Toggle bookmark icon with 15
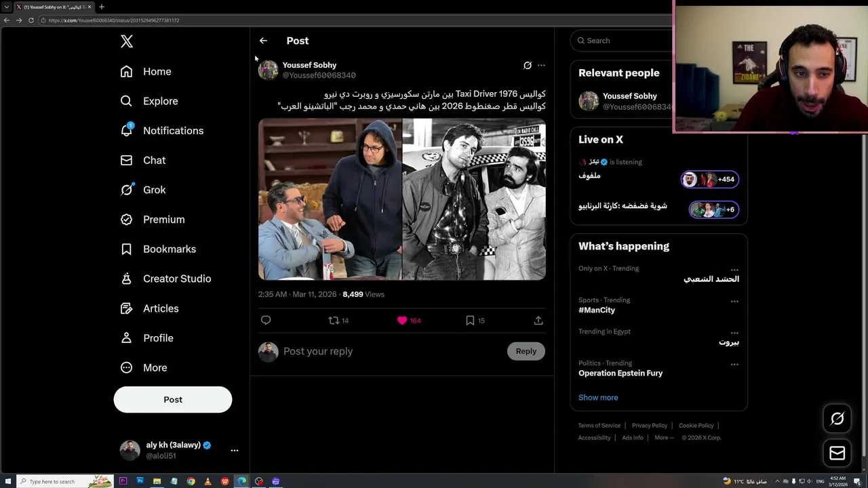 (475, 321)
